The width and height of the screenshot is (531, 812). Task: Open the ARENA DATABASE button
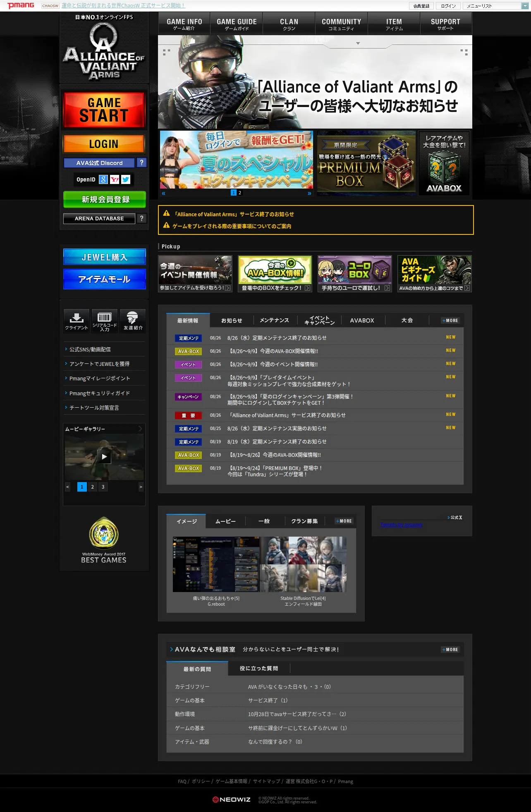(99, 218)
